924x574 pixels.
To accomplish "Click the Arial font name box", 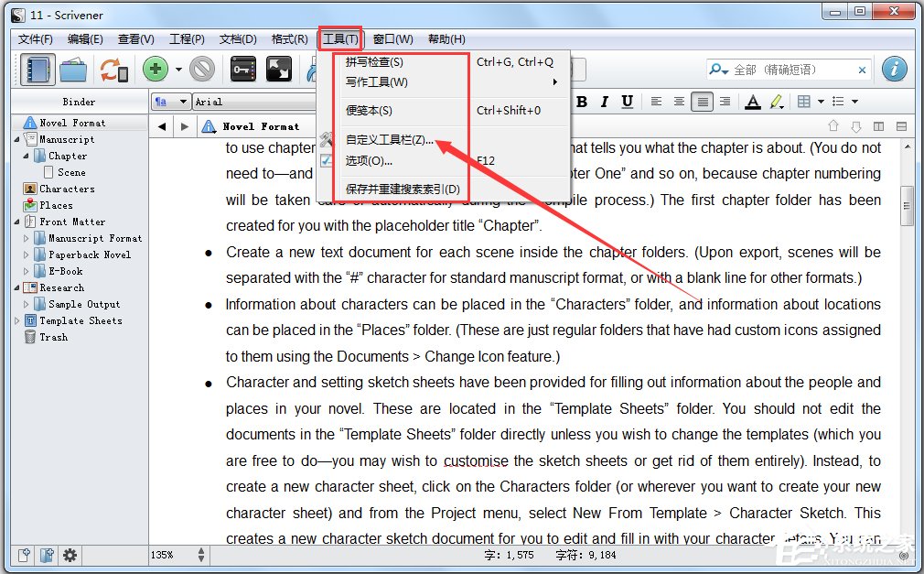I will click(254, 102).
